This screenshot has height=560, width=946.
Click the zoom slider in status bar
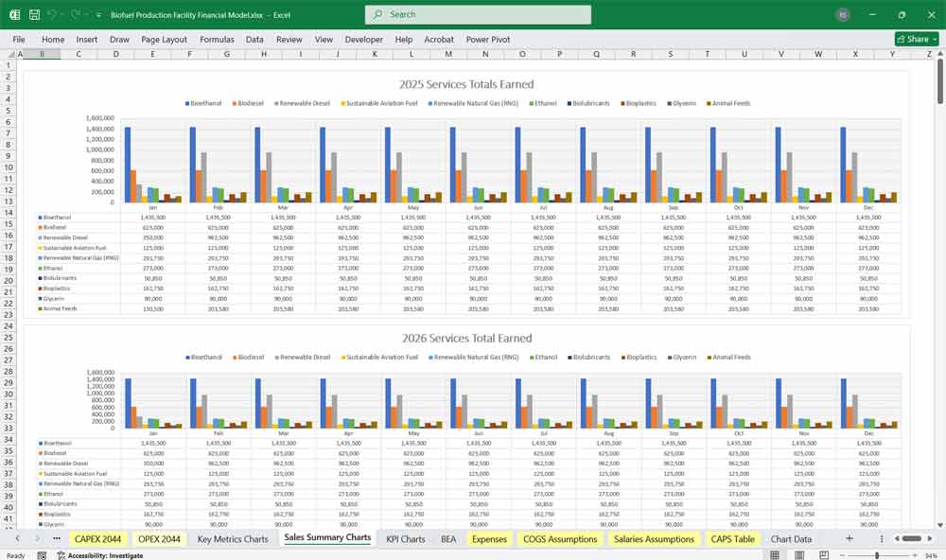tap(877, 555)
